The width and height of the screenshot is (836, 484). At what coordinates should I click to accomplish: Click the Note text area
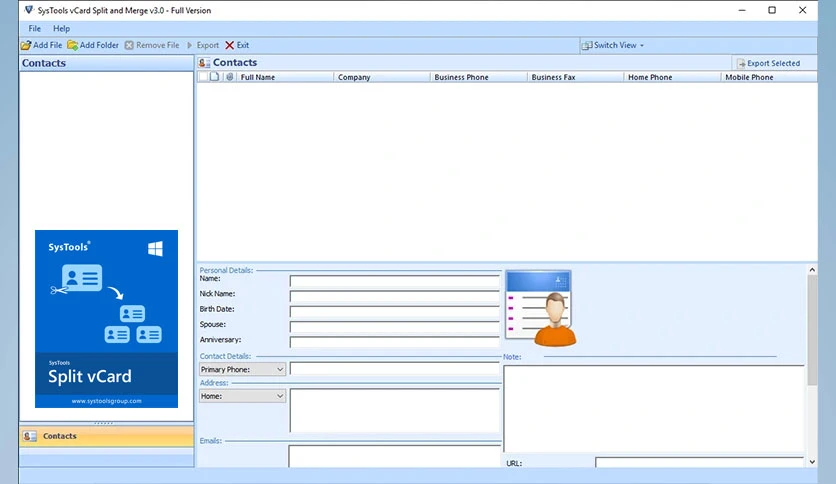pos(654,409)
